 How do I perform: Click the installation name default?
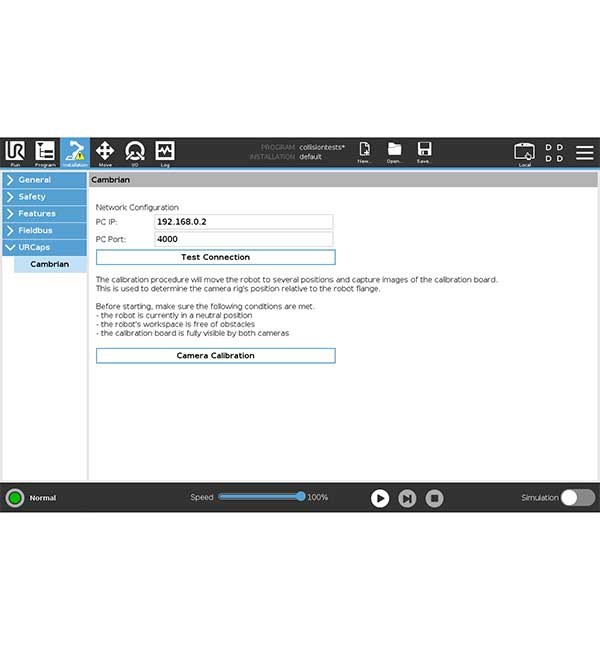[311, 157]
